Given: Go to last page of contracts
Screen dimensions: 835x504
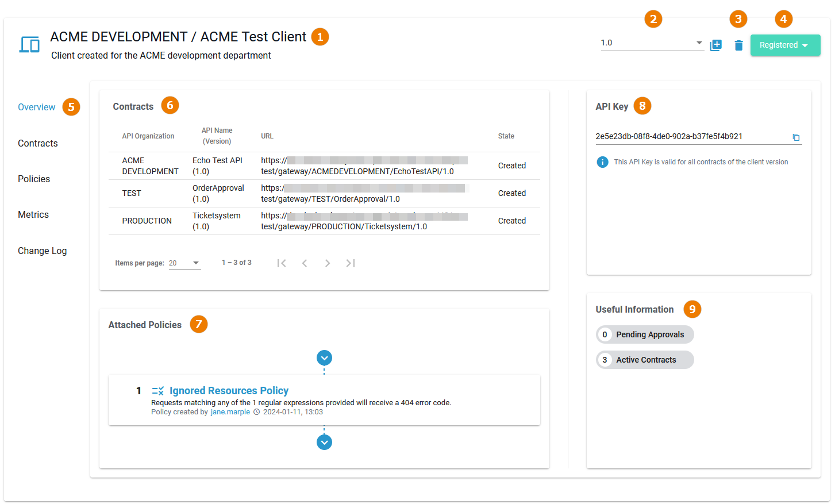Looking at the screenshot, I should click(351, 263).
